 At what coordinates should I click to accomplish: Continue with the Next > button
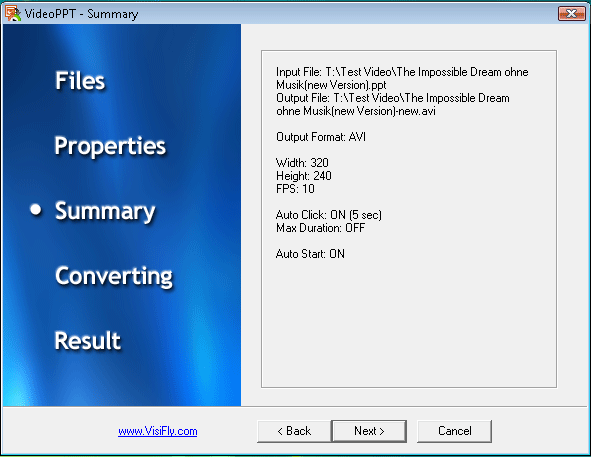[x=369, y=431]
